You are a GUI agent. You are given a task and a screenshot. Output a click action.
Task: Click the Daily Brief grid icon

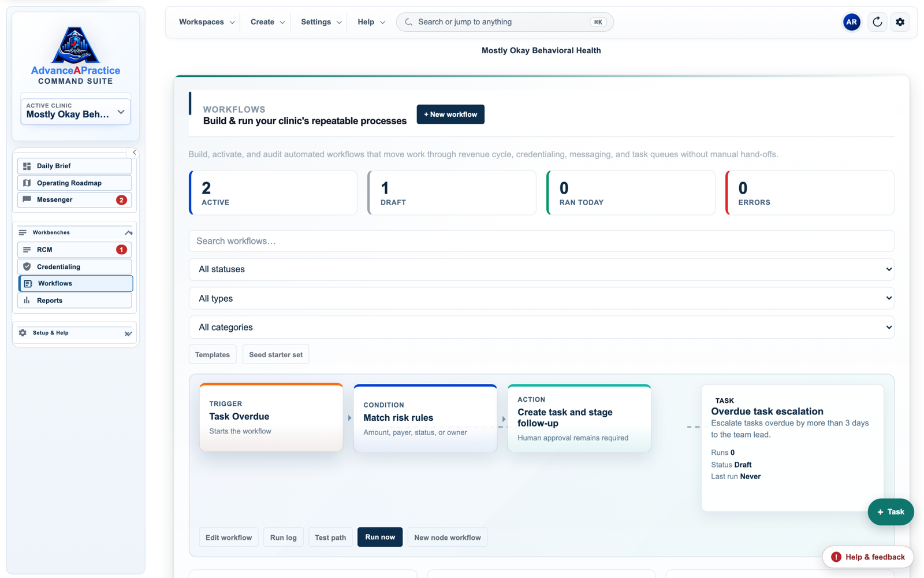[27, 166]
